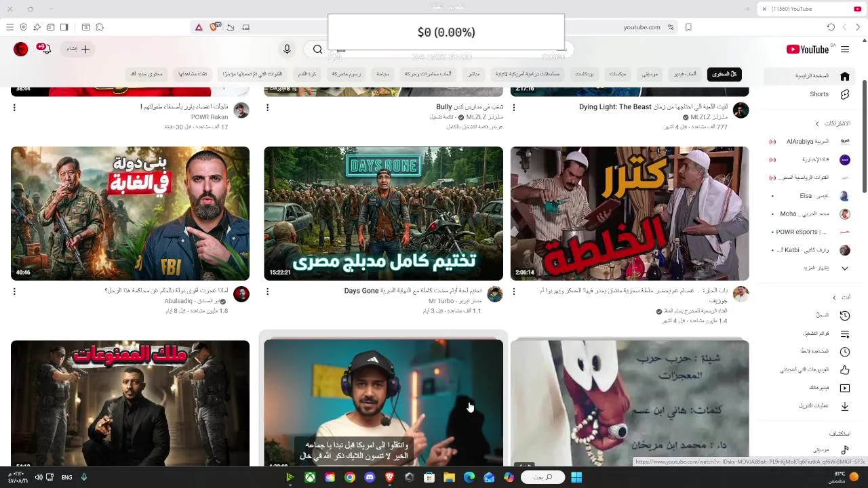Select the Music filter chip
This screenshot has height=488, width=868.
coord(650,74)
